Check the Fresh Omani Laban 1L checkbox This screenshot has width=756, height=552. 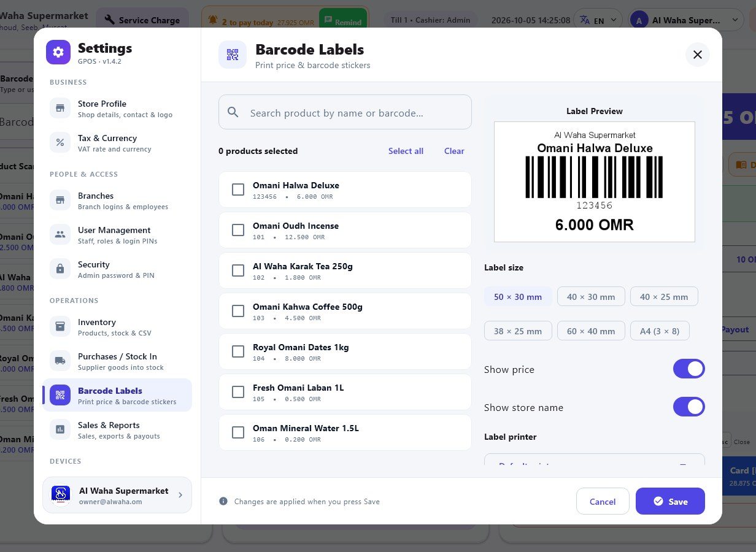pos(238,392)
